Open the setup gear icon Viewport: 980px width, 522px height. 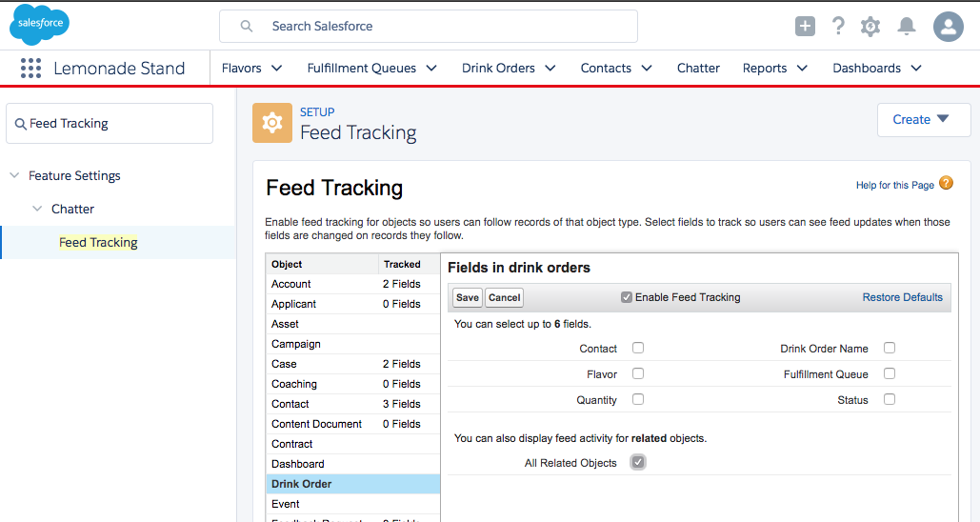click(870, 27)
